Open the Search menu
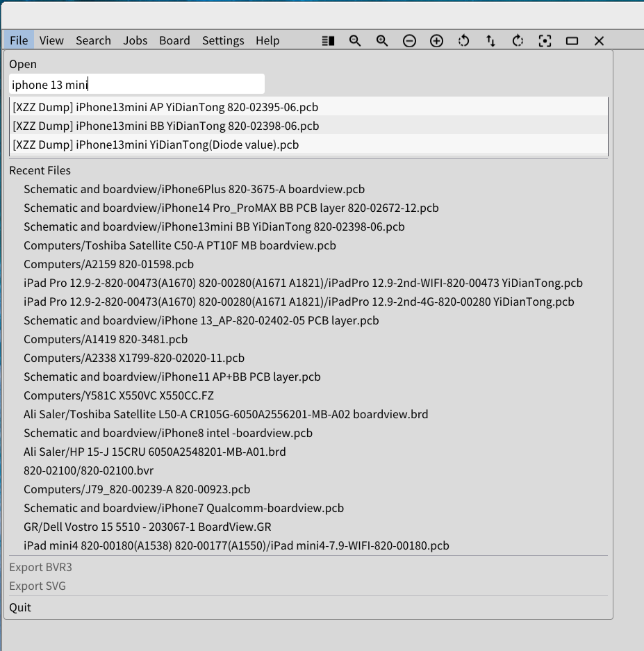644x651 pixels. click(93, 40)
